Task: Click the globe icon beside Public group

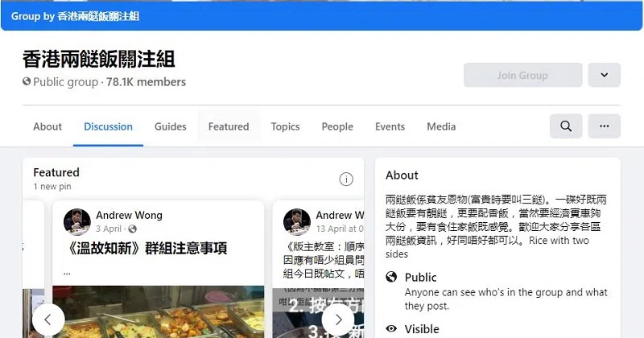Action: click(x=27, y=82)
